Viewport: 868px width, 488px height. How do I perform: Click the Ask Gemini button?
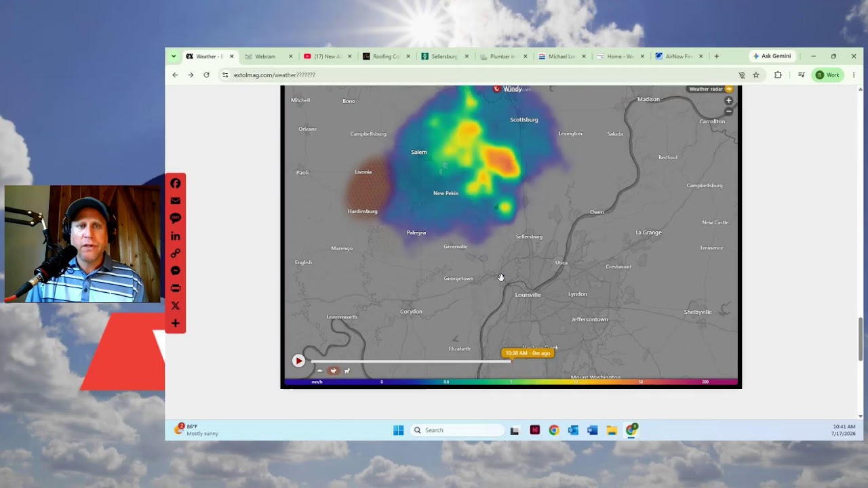(x=772, y=56)
